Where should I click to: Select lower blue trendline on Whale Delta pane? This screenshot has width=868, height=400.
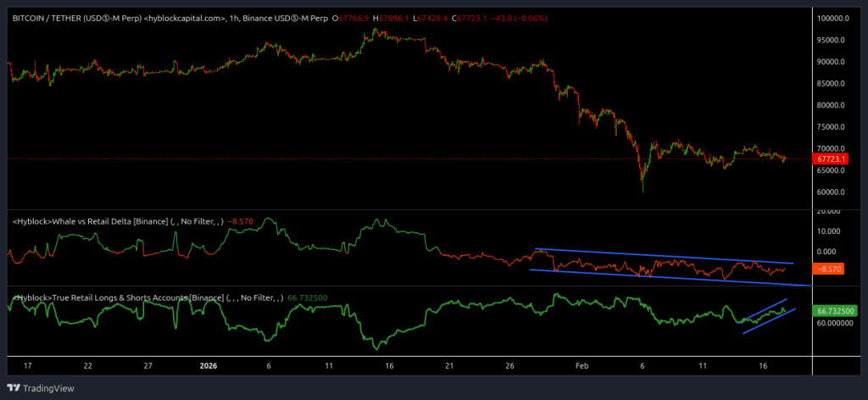661,277
